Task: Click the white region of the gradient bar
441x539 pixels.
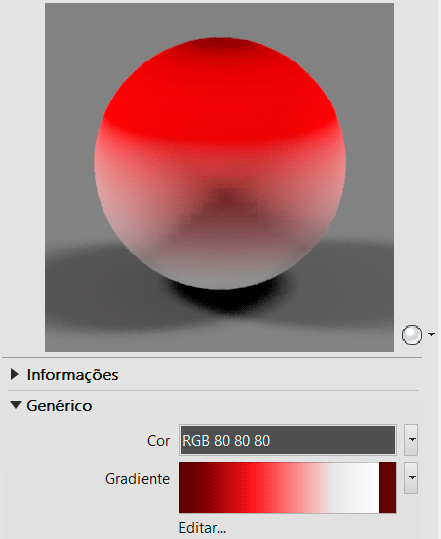Action: pyautogui.click(x=354, y=488)
